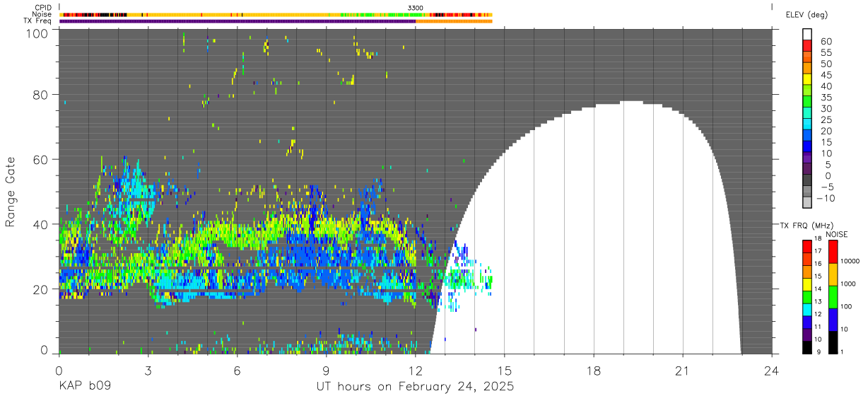Click the '1000' label on the NOISE scale
The width and height of the screenshot is (868, 401).
(848, 284)
